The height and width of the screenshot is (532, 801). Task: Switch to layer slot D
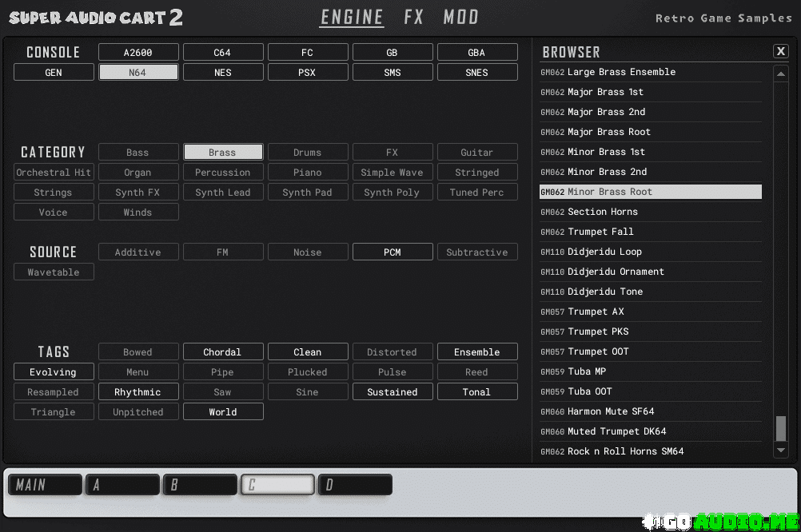(355, 485)
